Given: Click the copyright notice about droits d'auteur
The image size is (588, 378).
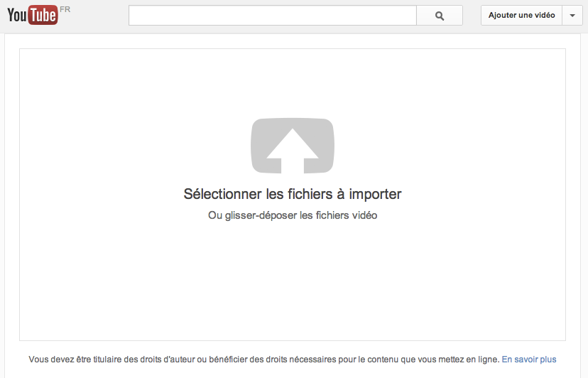Looking at the screenshot, I should point(264,360).
